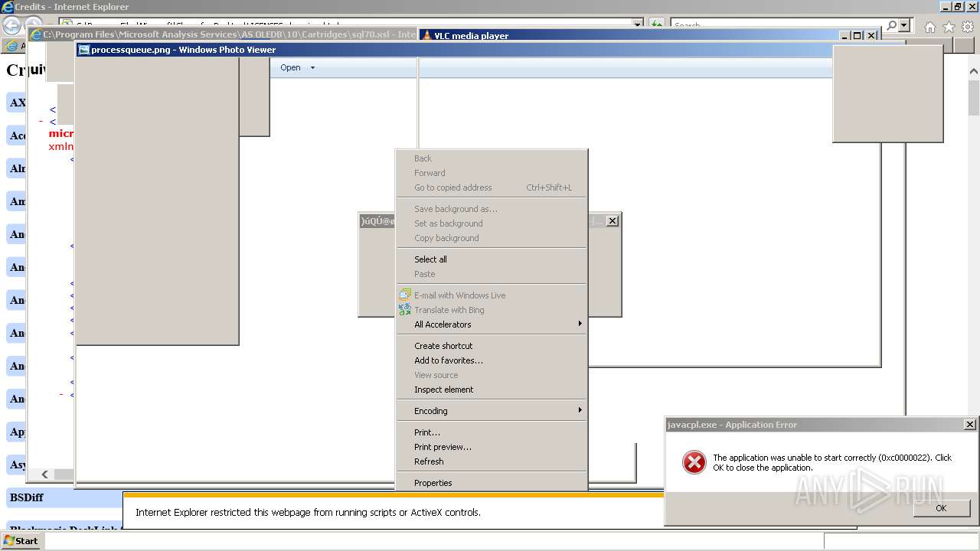980x551 pixels.
Task: Click the greyed Back menu entry
Action: 491,158
